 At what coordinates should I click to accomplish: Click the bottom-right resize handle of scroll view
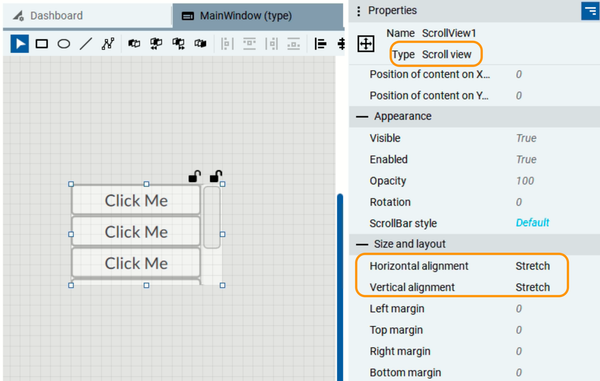223,285
